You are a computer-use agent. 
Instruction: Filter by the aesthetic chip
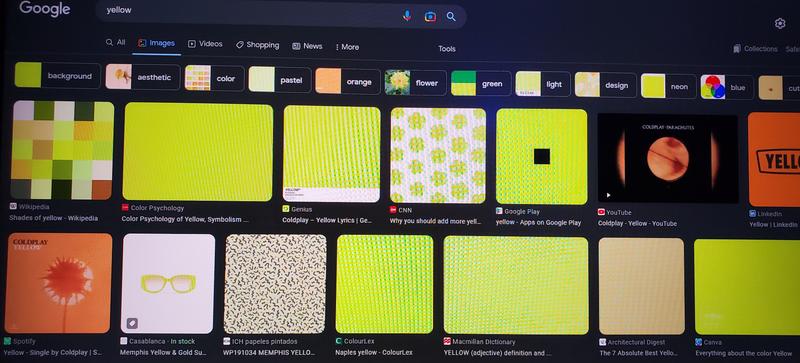coord(143,77)
